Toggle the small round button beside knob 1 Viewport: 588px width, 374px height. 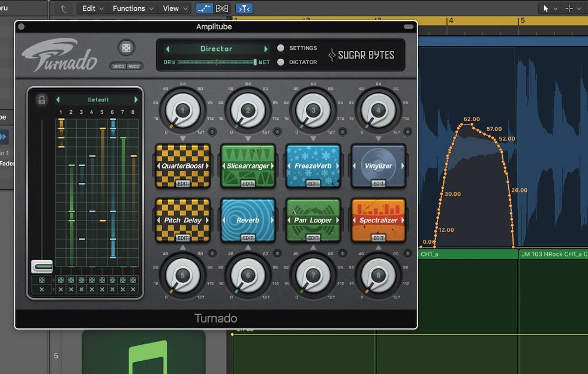click(x=212, y=132)
